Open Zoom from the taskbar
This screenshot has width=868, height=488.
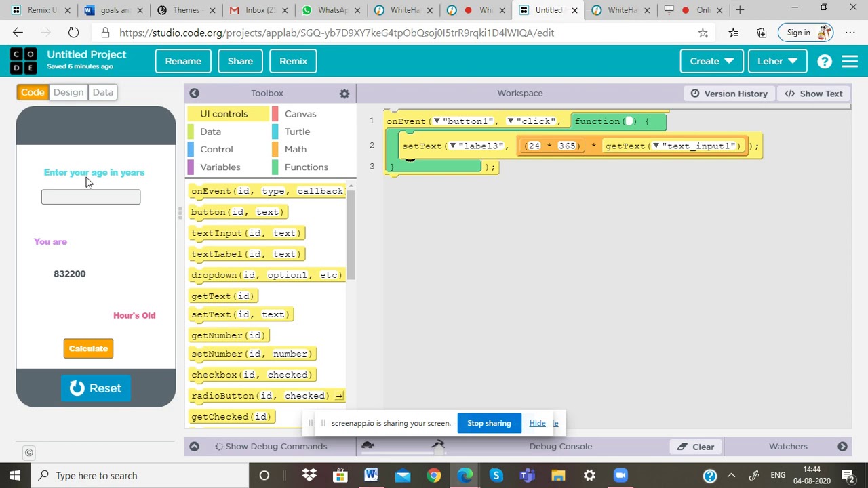click(621, 475)
